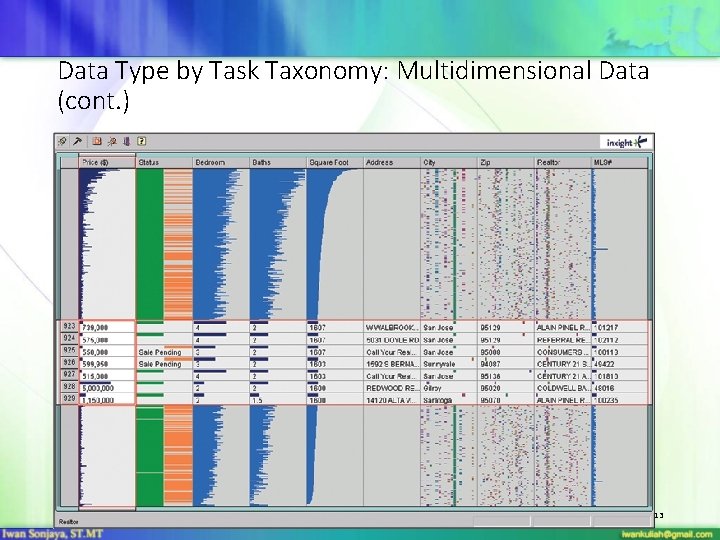Click the purple column icon in the toolbar
720x540 pixels.
click(x=127, y=141)
